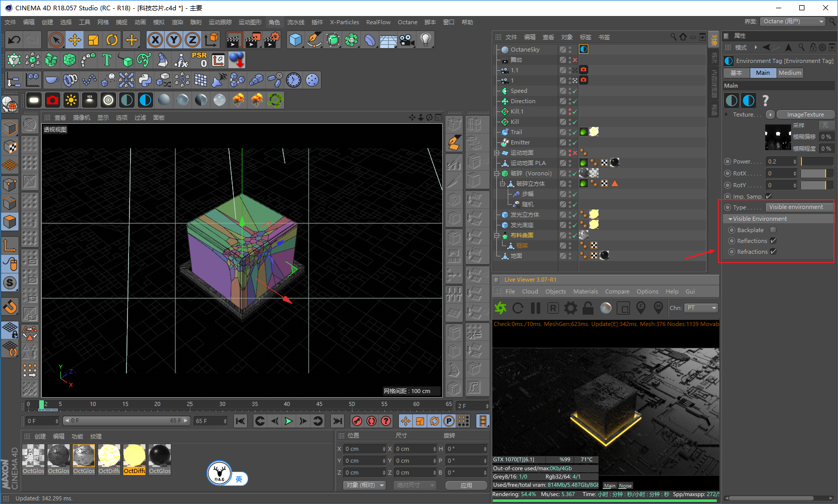Click the Power value field 0.2

tap(782, 161)
